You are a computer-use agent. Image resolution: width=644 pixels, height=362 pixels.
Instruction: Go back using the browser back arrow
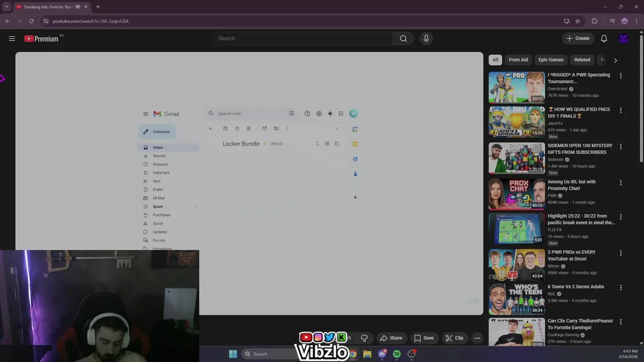click(8, 21)
